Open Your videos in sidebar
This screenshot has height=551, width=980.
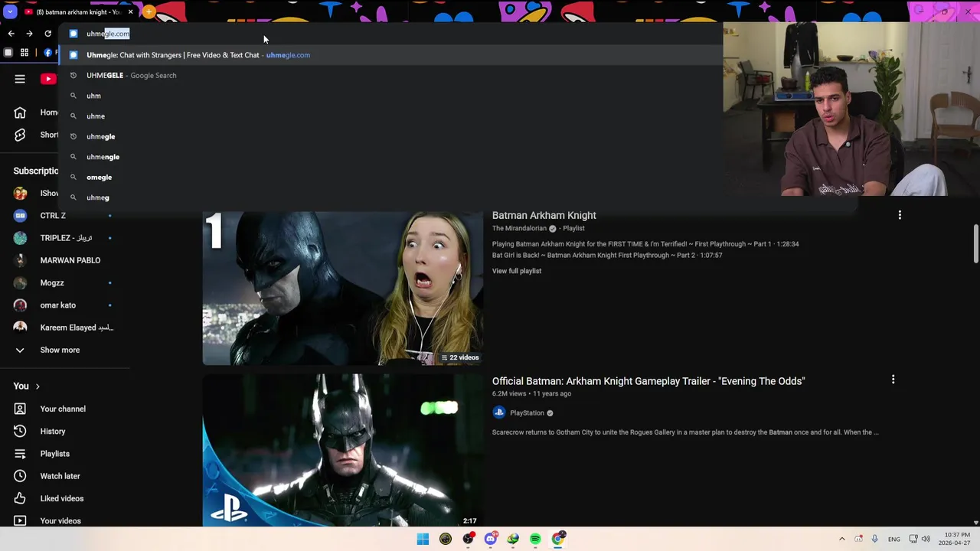pyautogui.click(x=61, y=520)
